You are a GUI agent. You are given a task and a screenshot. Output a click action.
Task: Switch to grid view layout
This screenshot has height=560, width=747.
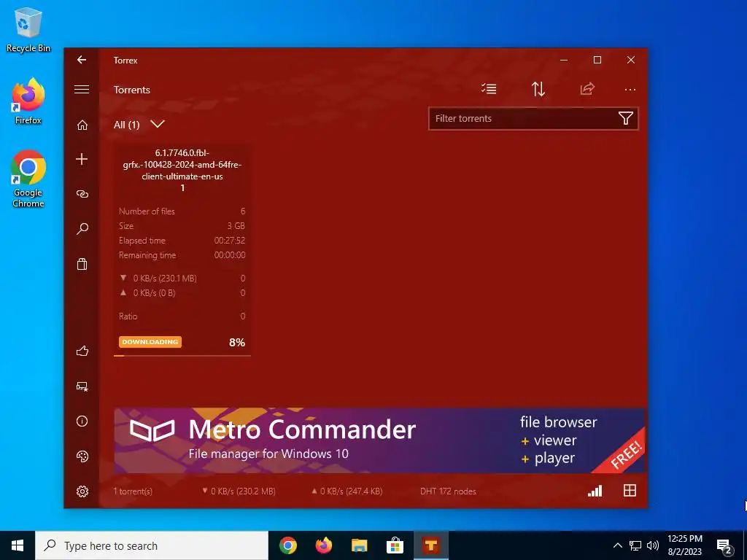630,491
